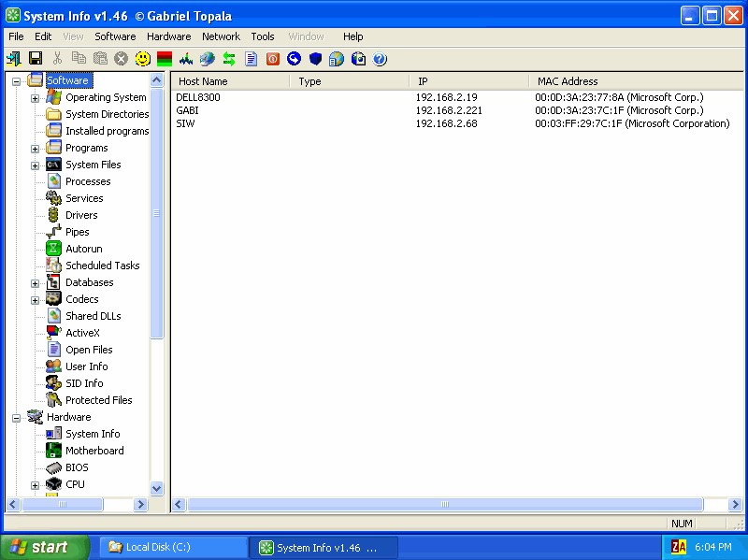Open the Network menu
Viewport: 748px width, 560px height.
point(221,36)
